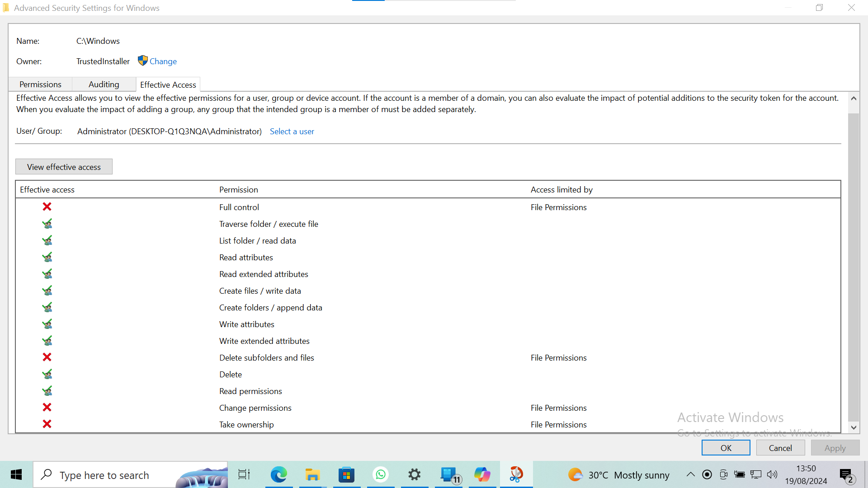This screenshot has height=488, width=868.
Task: Click View effective access button
Action: click(64, 166)
